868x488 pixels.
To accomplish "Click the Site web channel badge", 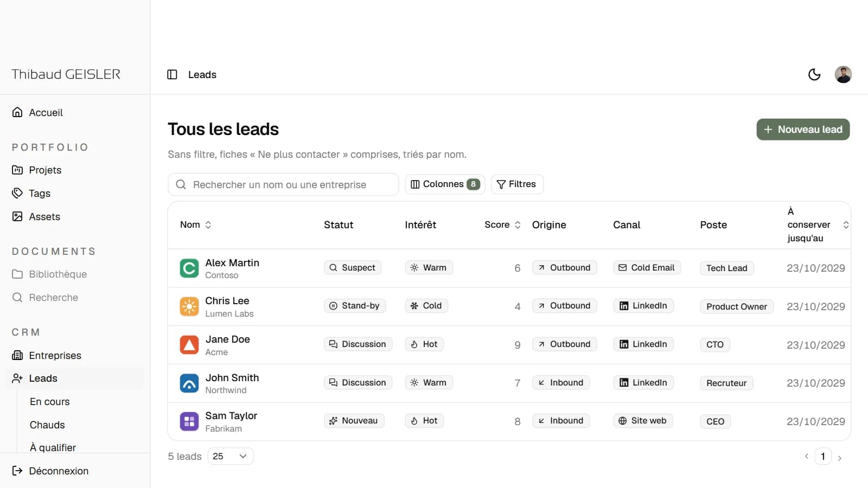I will [643, 421].
